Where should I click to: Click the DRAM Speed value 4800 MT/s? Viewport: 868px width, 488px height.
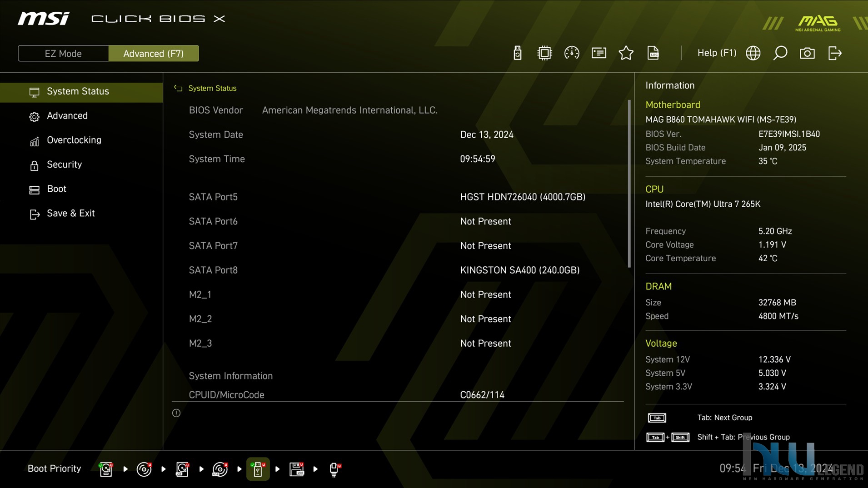coord(778,316)
